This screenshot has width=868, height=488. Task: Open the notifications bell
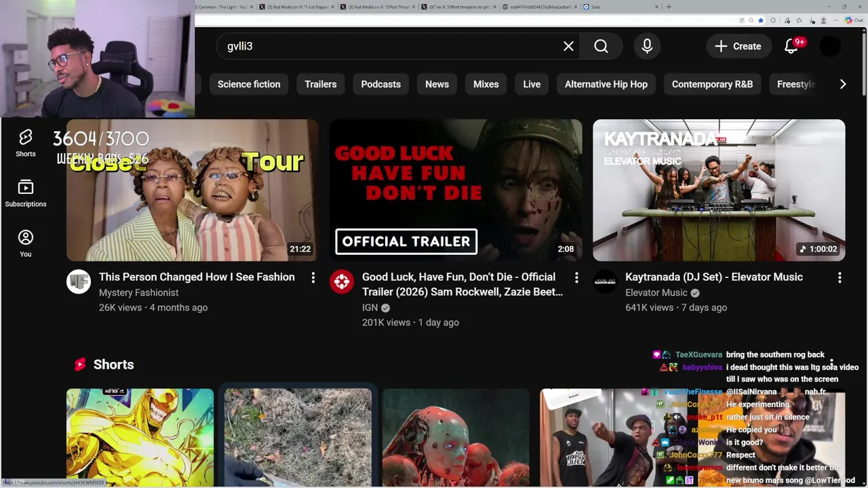(791, 46)
